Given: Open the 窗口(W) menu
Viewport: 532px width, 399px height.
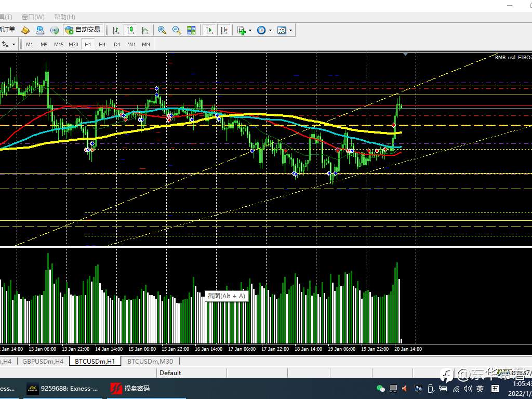Looking at the screenshot, I should click(x=33, y=17).
